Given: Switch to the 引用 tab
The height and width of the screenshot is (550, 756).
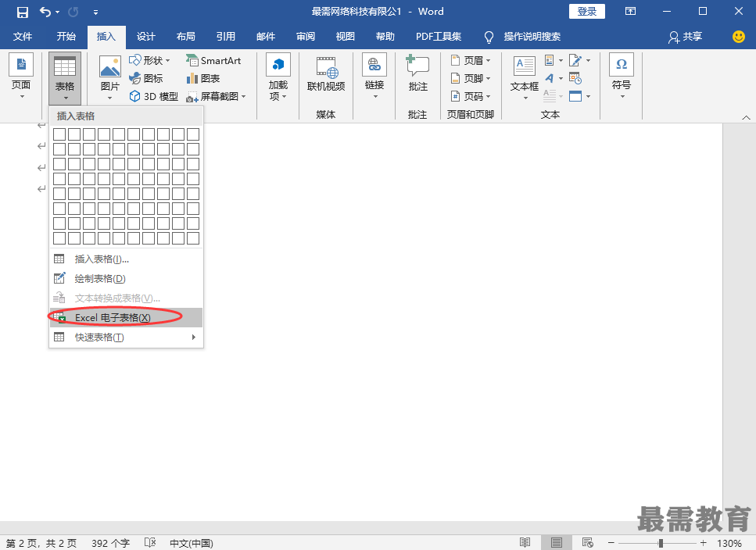Looking at the screenshot, I should [x=226, y=37].
